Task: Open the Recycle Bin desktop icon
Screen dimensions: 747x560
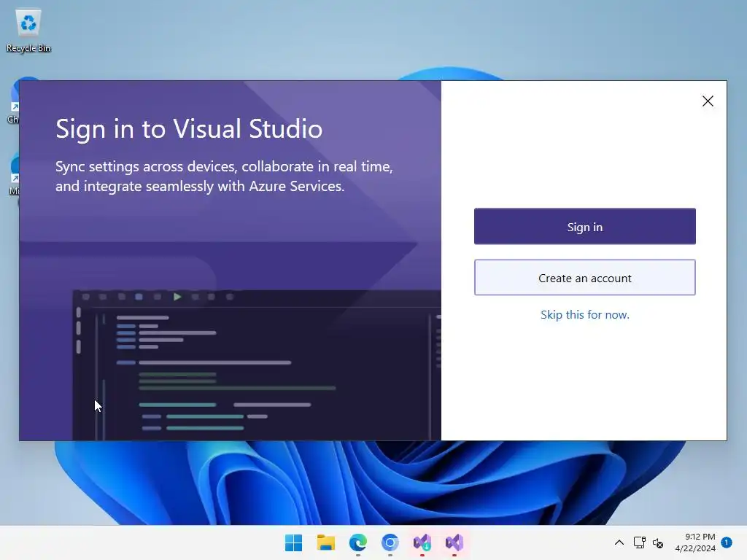Action: click(x=28, y=31)
